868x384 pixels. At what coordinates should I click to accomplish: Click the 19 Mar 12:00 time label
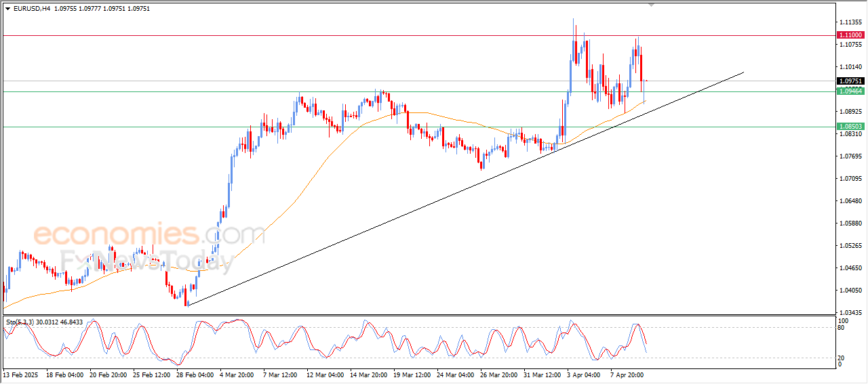412,374
